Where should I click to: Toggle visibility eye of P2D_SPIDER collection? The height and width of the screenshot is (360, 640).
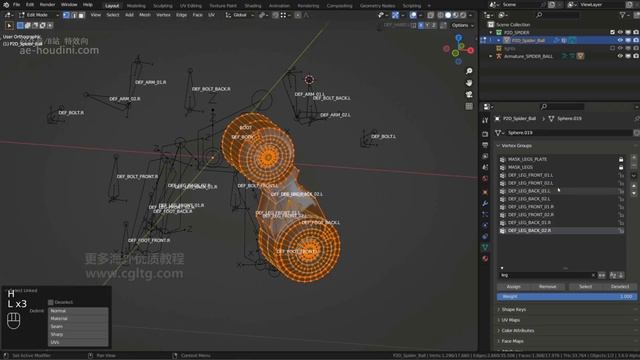pos(620,33)
